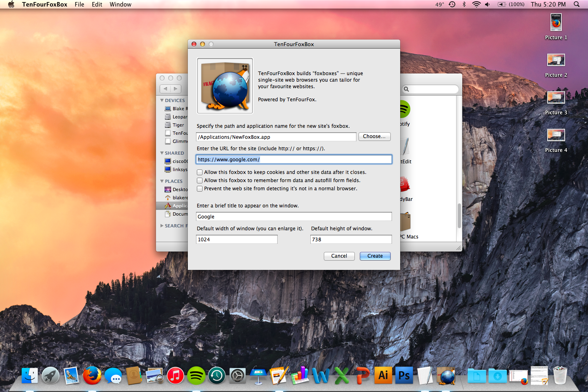
Task: Expand the SEARCH FOR section in Finder sidebar
Action: pos(162,225)
